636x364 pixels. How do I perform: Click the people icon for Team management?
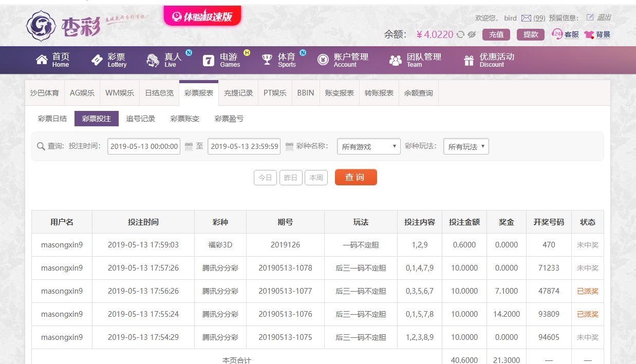point(395,61)
